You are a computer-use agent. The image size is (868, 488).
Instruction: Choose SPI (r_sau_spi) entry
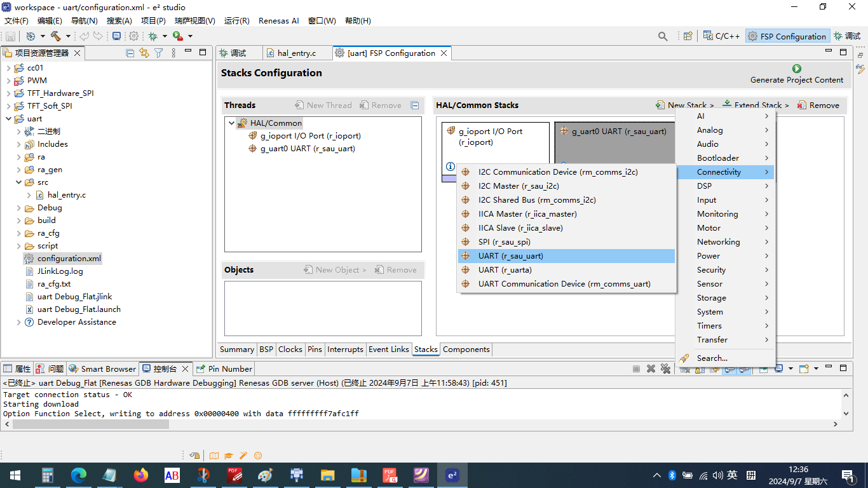tap(566, 242)
